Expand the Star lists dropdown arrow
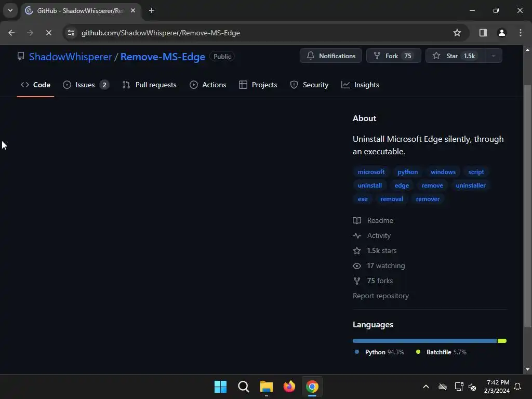This screenshot has height=399, width=532. [x=494, y=56]
